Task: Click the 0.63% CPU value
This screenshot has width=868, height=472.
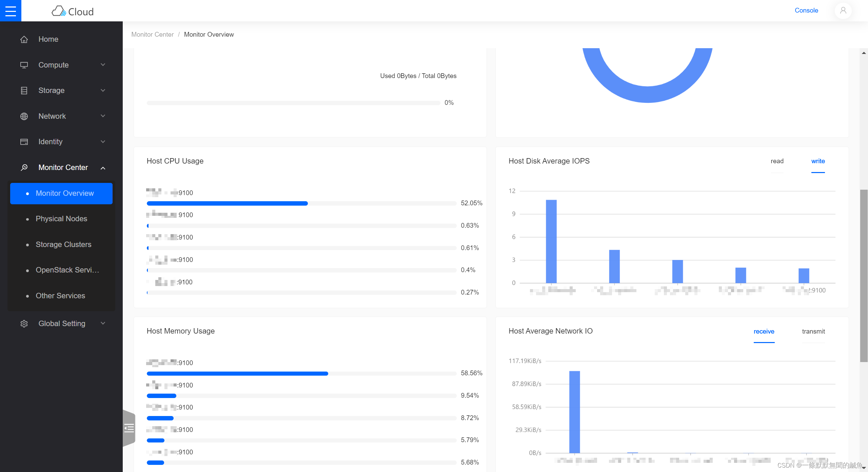Action: click(470, 226)
